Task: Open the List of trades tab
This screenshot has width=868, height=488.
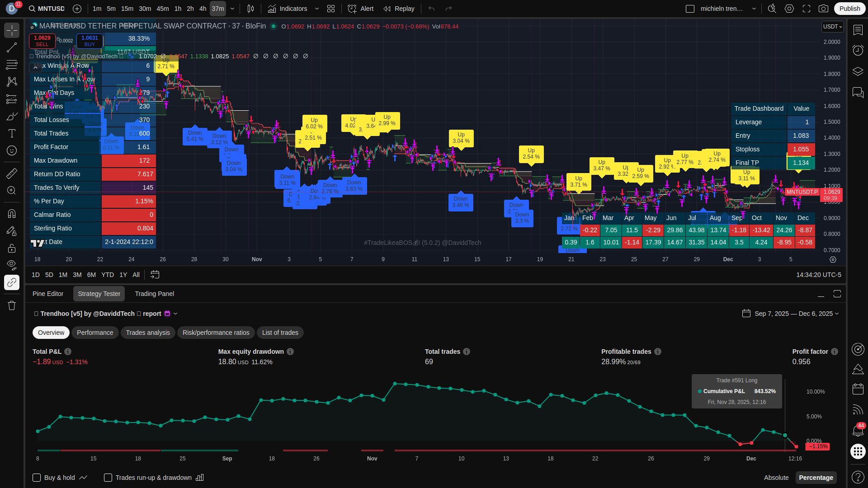Action: click(x=280, y=333)
